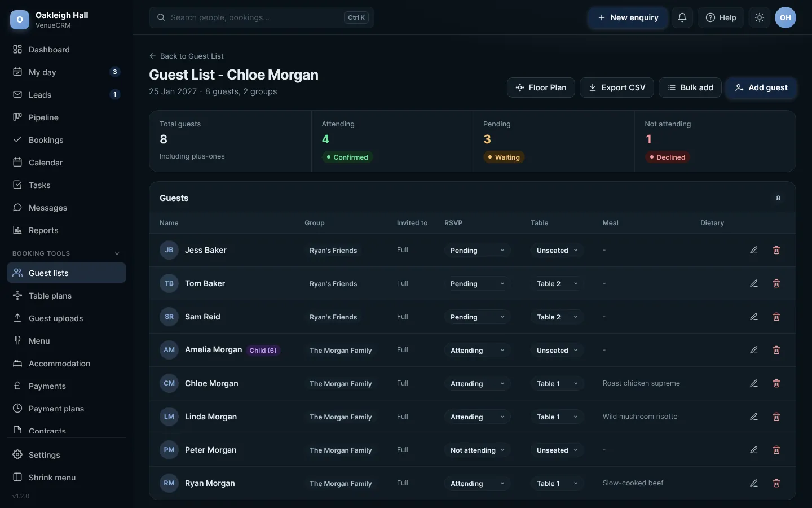
Task: Edit Jess Baker's guest entry
Action: pos(754,250)
